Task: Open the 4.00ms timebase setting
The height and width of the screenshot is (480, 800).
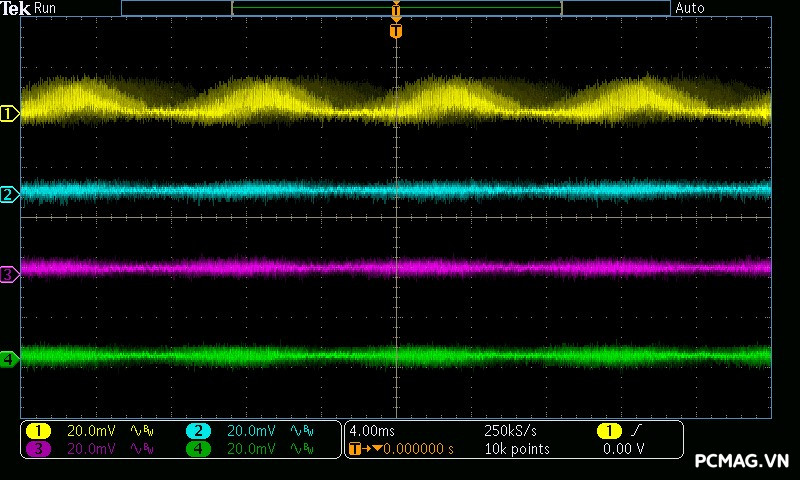Action: pyautogui.click(x=373, y=431)
